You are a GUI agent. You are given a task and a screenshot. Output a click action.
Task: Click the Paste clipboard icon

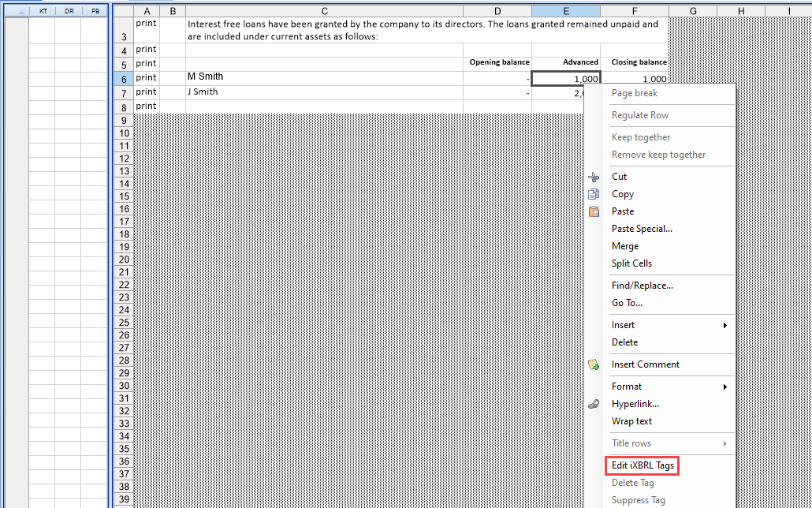594,211
